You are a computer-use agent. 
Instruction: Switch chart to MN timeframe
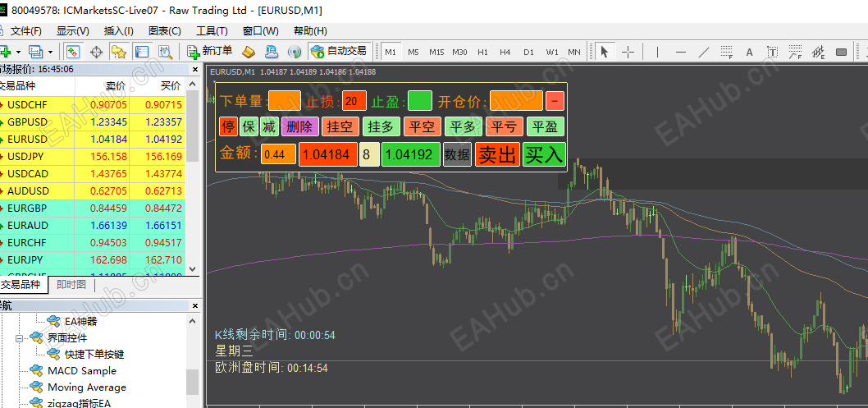tap(574, 52)
